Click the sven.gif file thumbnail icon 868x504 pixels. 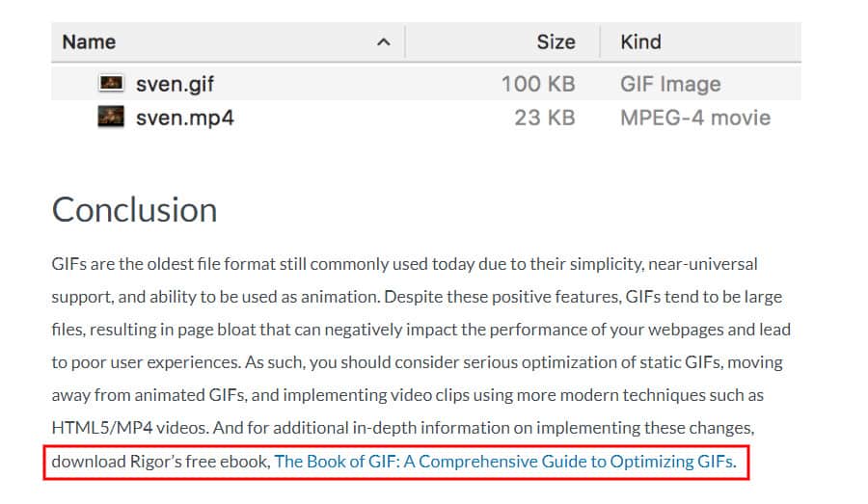(111, 83)
